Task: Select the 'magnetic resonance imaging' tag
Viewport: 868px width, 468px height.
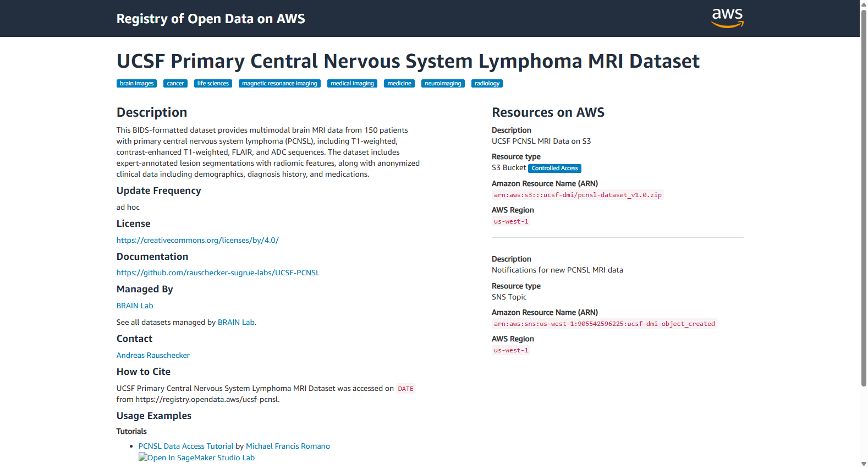Action: [x=279, y=84]
